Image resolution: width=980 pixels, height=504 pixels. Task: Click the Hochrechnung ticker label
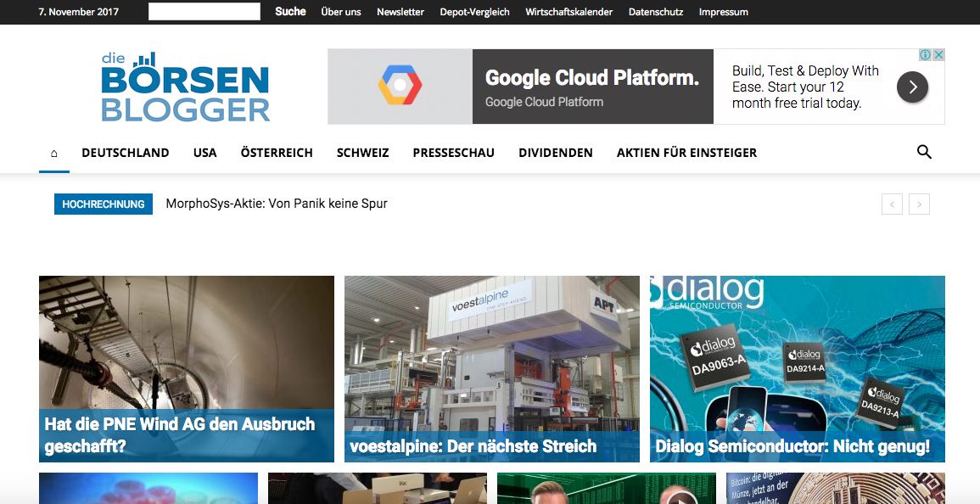(x=104, y=204)
